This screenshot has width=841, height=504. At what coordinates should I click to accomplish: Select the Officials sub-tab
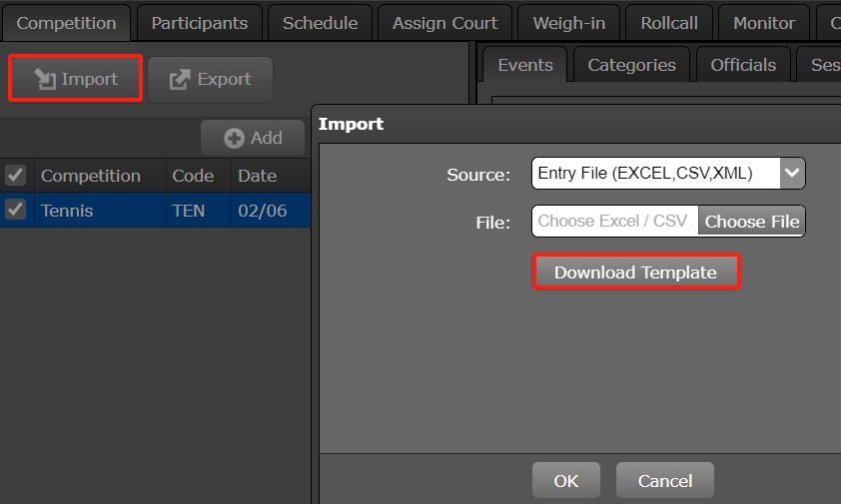(743, 65)
